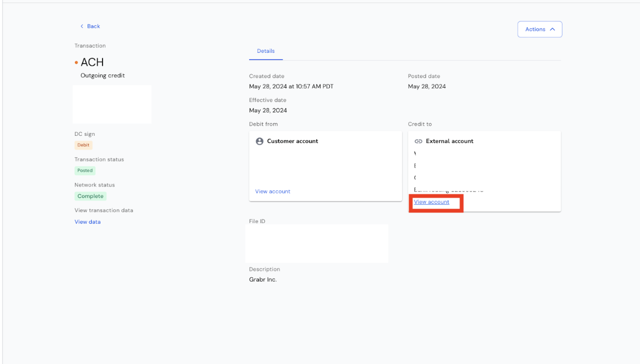Click the Customer account card title
The width and height of the screenshot is (640, 364).
click(x=292, y=141)
